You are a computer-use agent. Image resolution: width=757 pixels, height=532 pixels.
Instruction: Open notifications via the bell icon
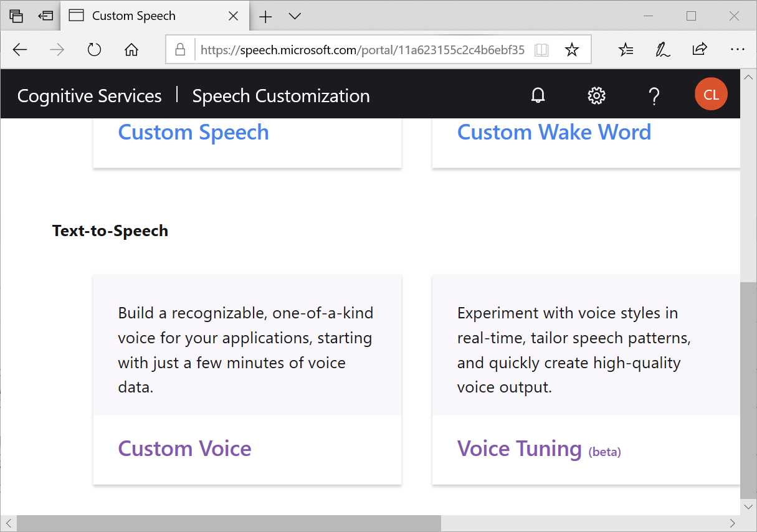pos(538,95)
